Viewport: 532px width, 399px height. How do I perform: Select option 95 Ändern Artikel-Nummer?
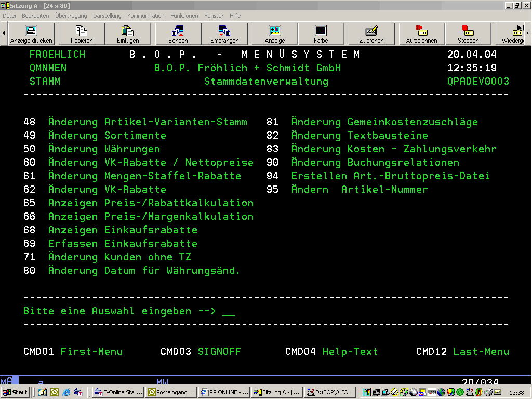click(347, 189)
